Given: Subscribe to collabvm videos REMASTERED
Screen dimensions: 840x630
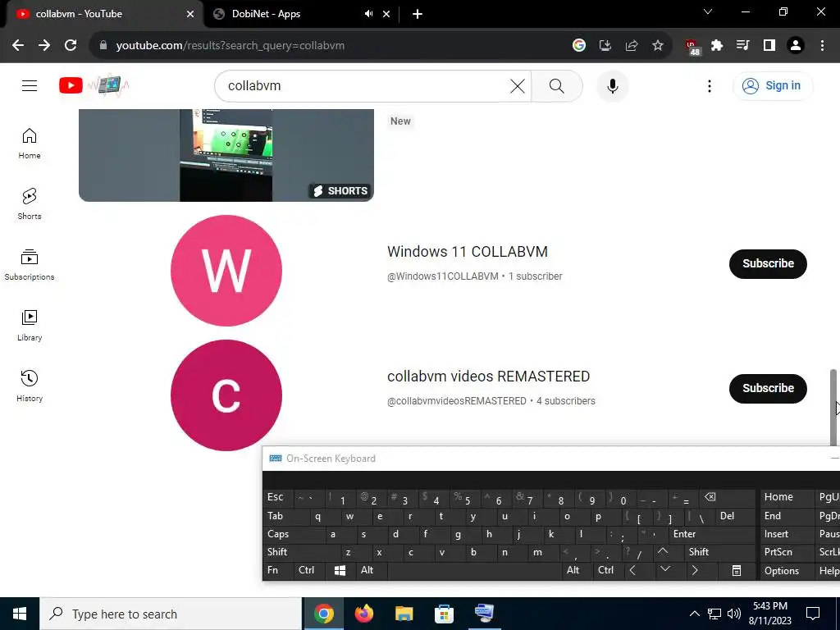Looking at the screenshot, I should point(768,388).
